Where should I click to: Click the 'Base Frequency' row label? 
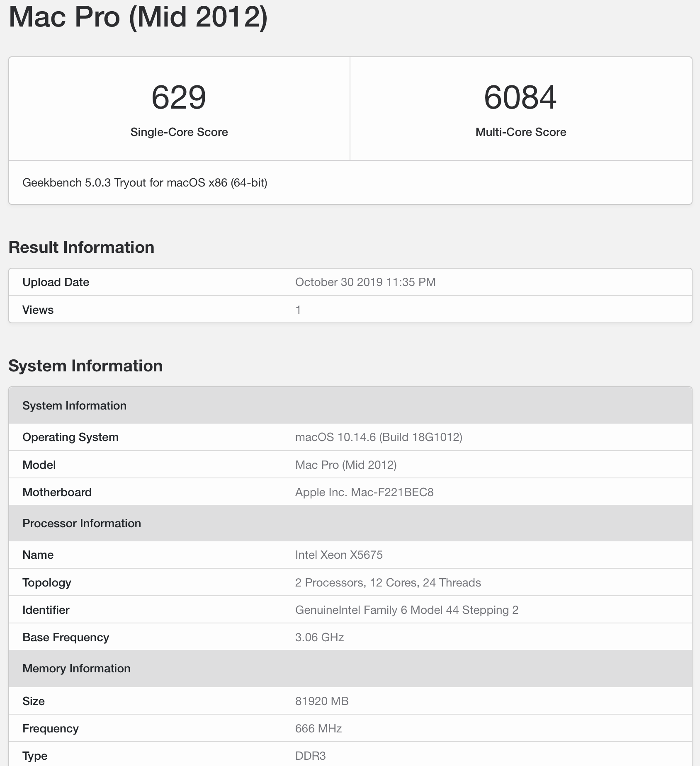coord(66,638)
